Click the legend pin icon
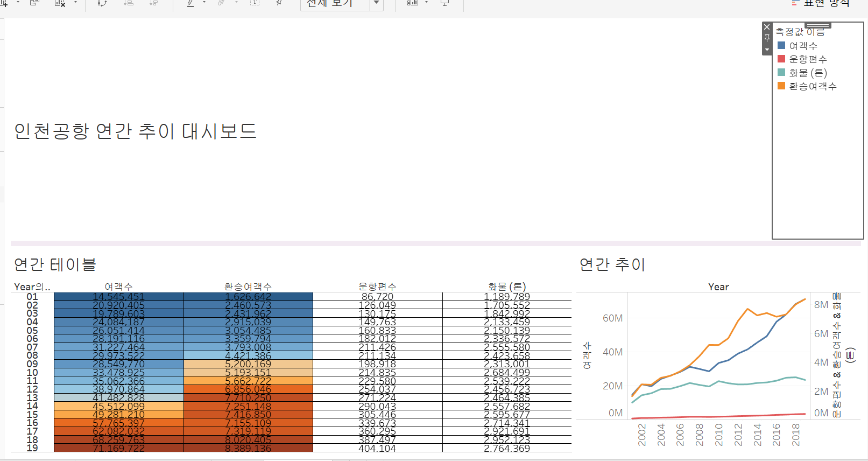The height and width of the screenshot is (461, 868). [767, 38]
